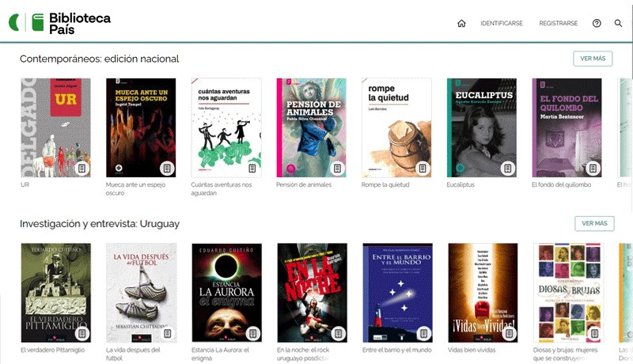Click ebook icon on Pensión de animales cover

point(336,168)
